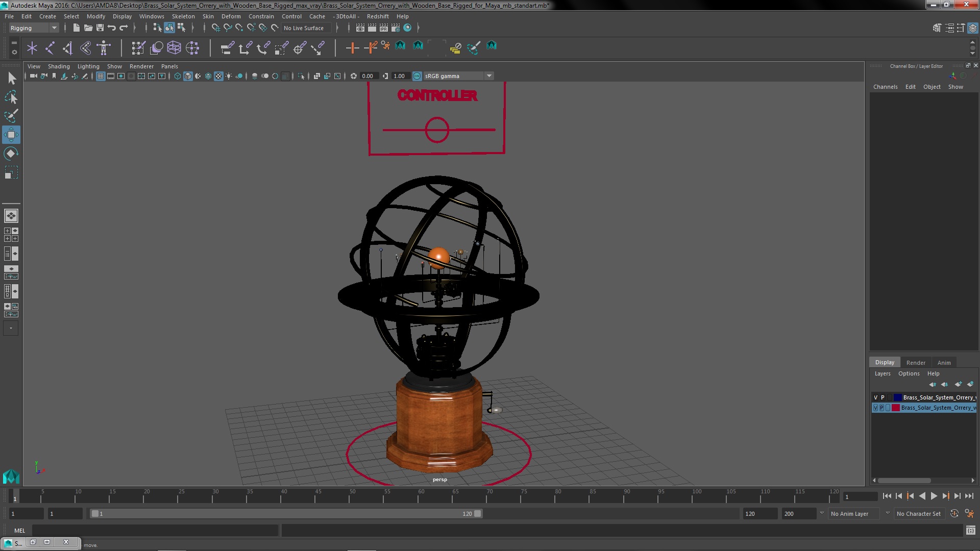Open Render Settings icon
The width and height of the screenshot is (980, 551).
point(396,28)
